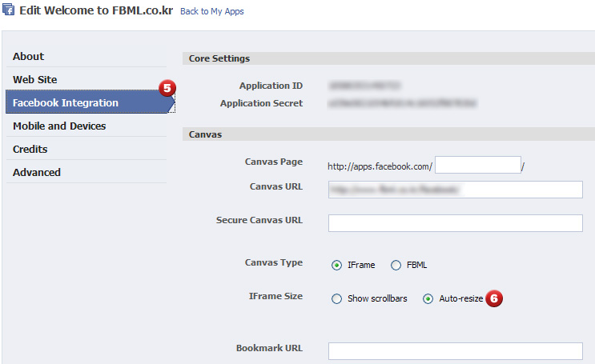Viewport: 595px width, 364px height.
Task: Go back via 'Back to My Apps' link
Action: [211, 11]
